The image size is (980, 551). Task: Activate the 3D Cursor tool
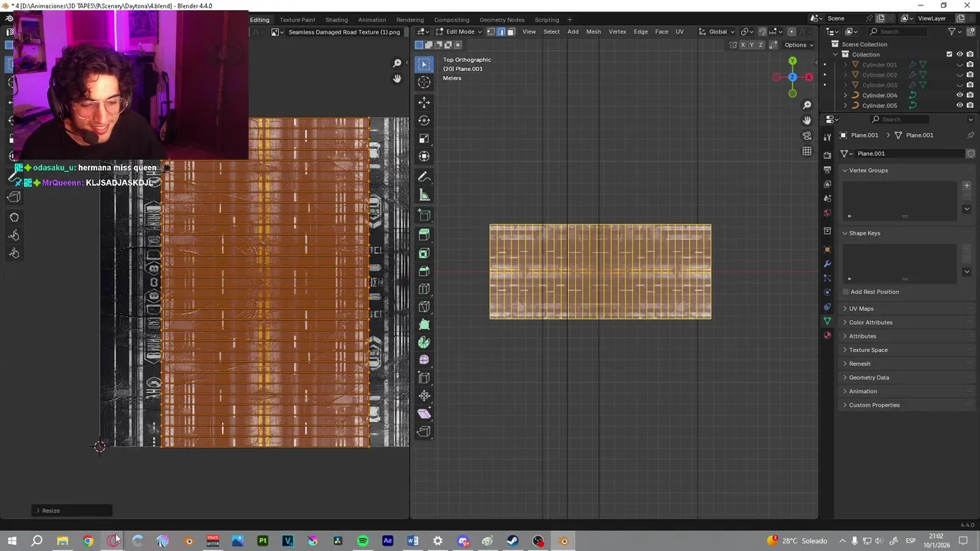[424, 83]
